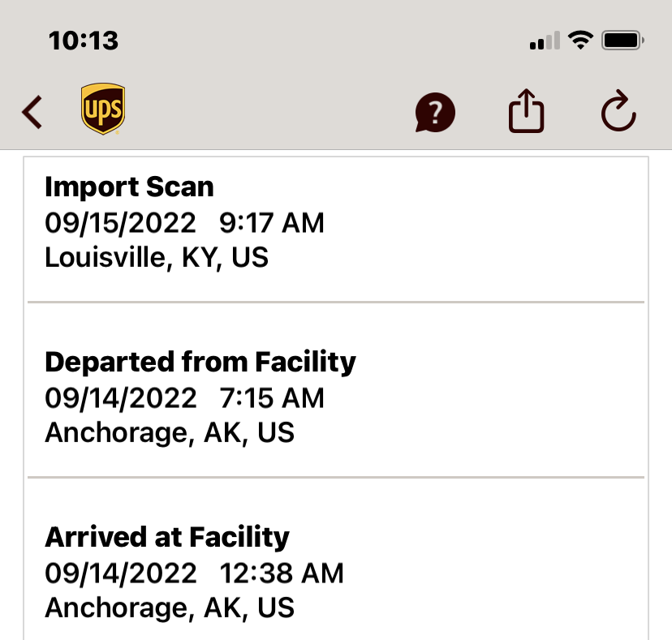Tap Louisville, KY, US location text

(x=157, y=258)
